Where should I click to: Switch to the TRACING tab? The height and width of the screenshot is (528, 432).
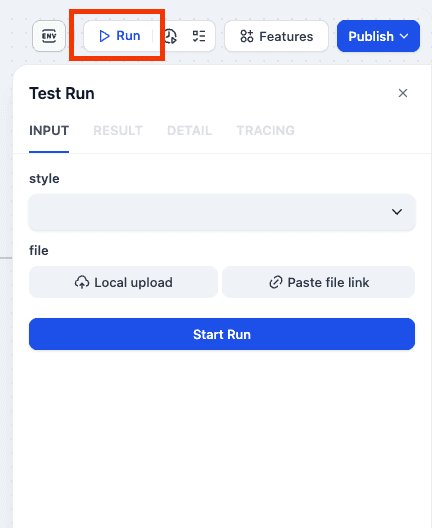(266, 131)
